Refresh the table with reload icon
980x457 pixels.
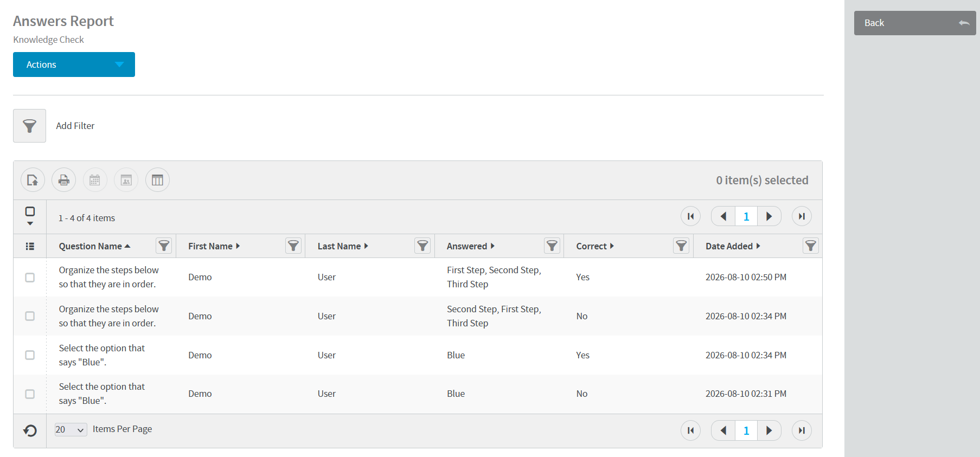[x=30, y=430]
